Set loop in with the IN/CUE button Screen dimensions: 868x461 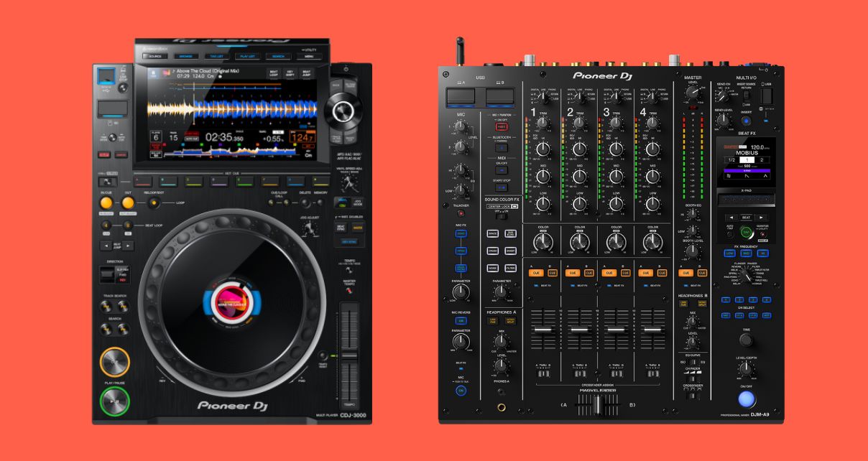(106, 203)
